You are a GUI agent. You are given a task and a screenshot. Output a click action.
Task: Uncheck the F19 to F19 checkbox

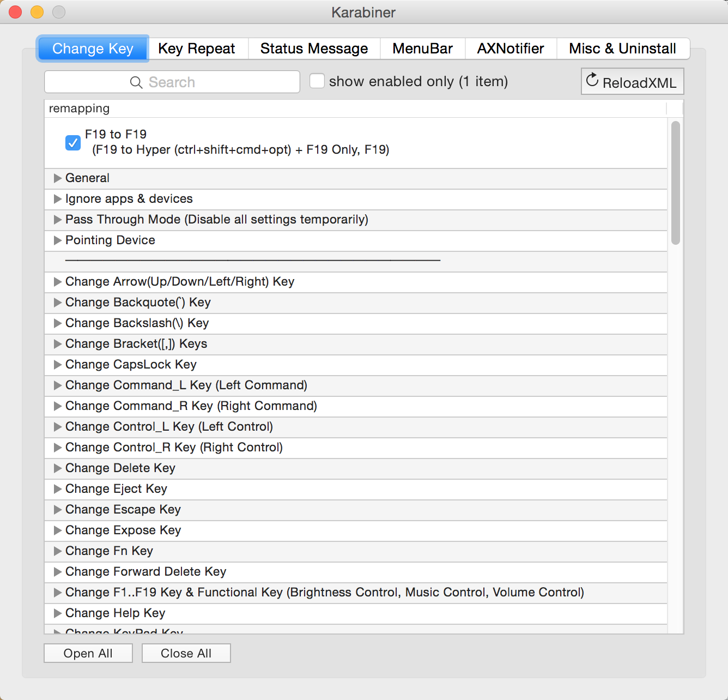[x=73, y=142]
